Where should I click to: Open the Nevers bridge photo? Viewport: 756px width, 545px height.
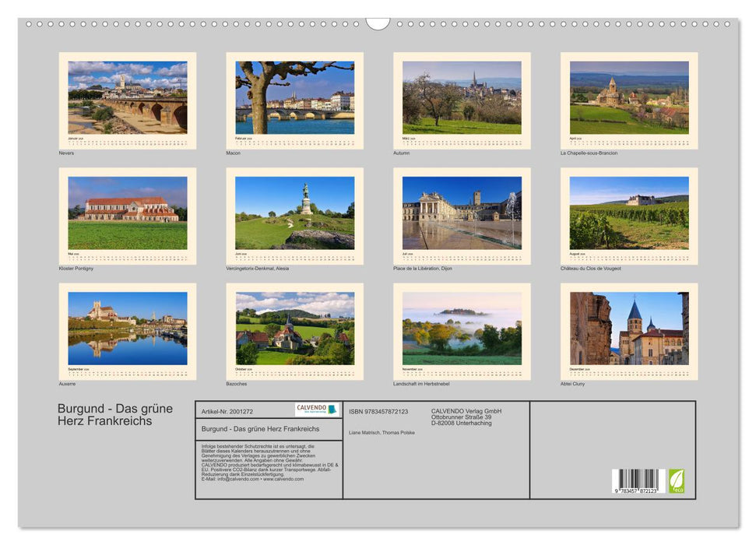coord(128,97)
